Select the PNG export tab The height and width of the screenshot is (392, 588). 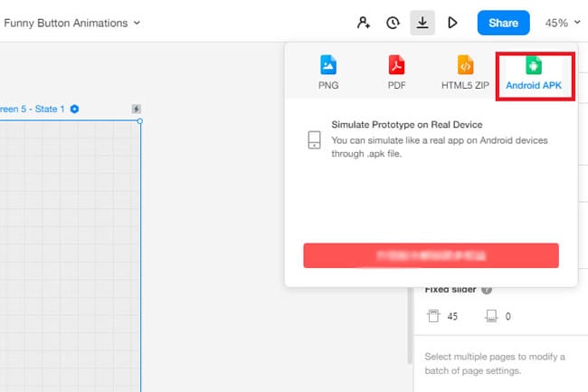(x=328, y=72)
